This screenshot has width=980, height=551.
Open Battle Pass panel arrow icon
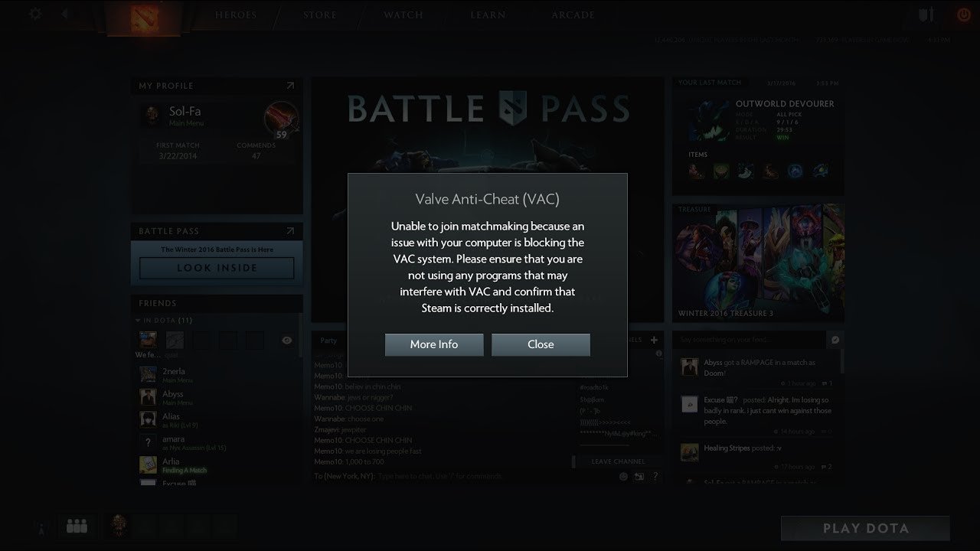290,230
